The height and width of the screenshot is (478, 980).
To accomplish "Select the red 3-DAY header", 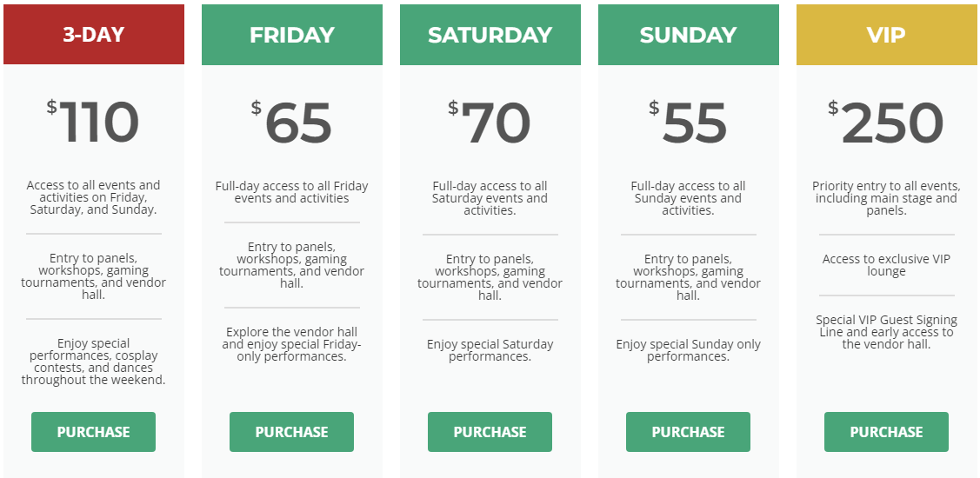I will pos(94,35).
